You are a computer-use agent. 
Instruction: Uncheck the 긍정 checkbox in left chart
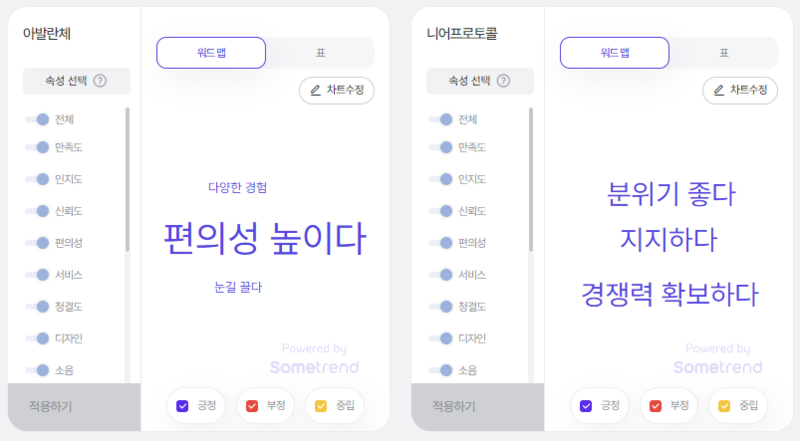coord(182,406)
